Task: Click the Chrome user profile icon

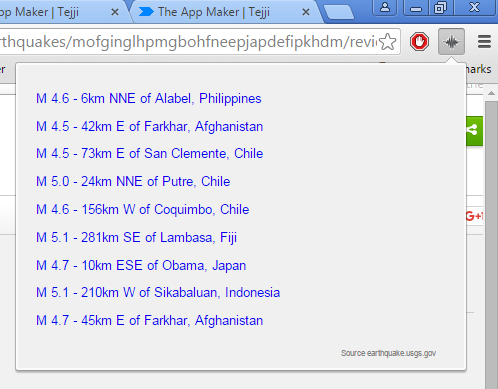Action: point(385,7)
